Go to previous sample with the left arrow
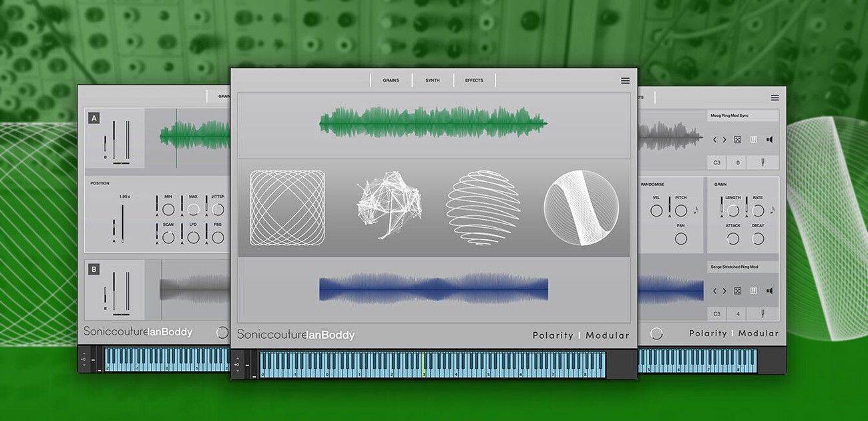The image size is (868, 421). tap(715, 140)
